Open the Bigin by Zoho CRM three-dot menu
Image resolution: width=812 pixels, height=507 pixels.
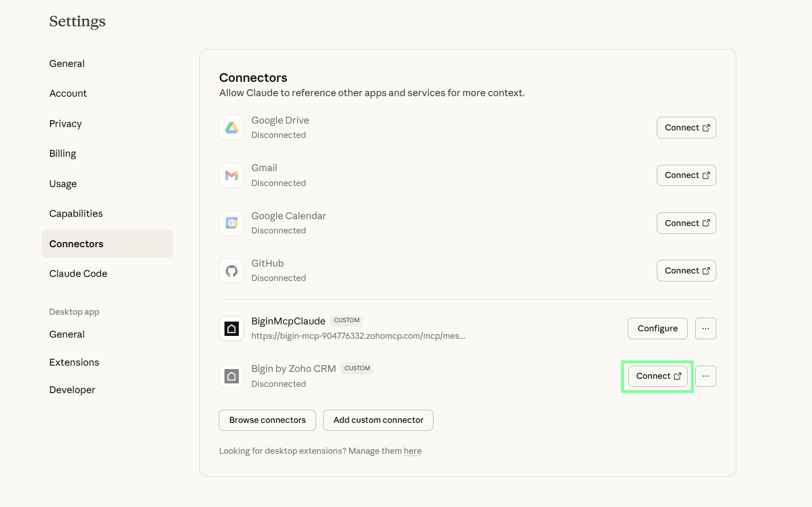(705, 376)
